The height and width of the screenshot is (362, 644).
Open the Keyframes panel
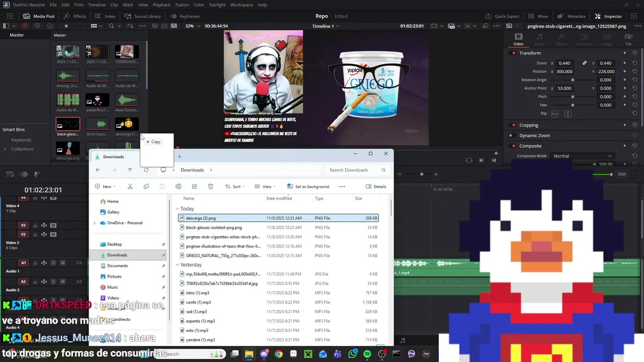coord(185,16)
